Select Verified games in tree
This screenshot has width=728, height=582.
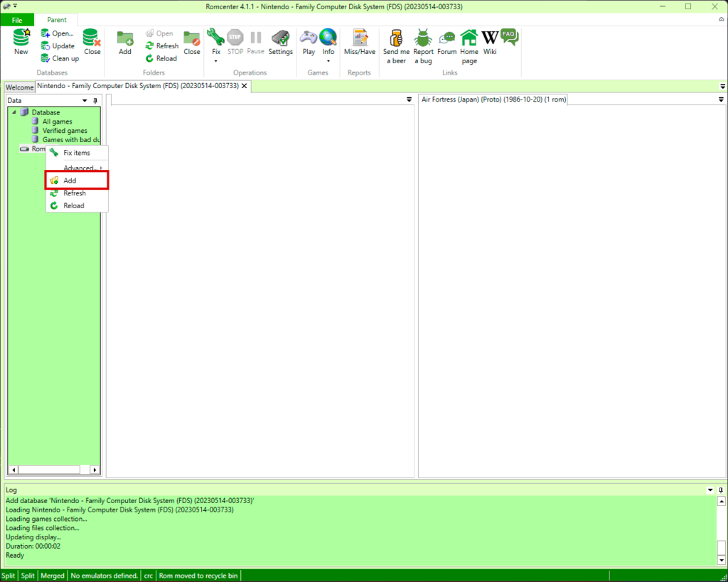click(65, 131)
